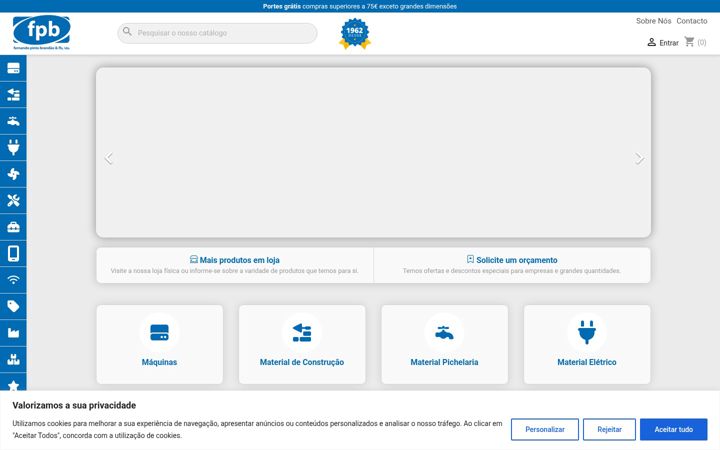Click the Aceitar tudo button
This screenshot has height=450, width=720.
(x=674, y=429)
